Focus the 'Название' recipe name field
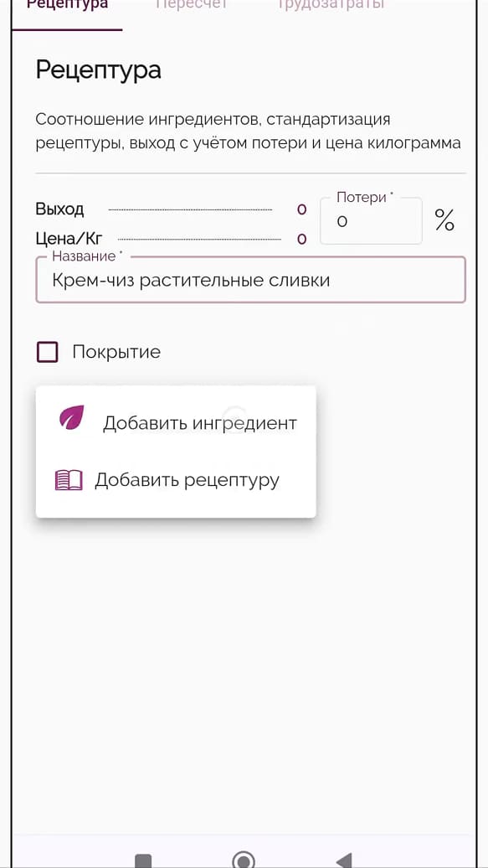Image resolution: width=488 pixels, height=868 pixels. point(250,280)
